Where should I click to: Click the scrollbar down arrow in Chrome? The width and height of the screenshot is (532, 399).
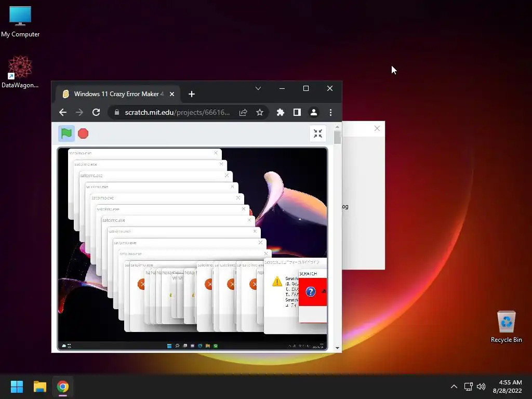tap(337, 348)
